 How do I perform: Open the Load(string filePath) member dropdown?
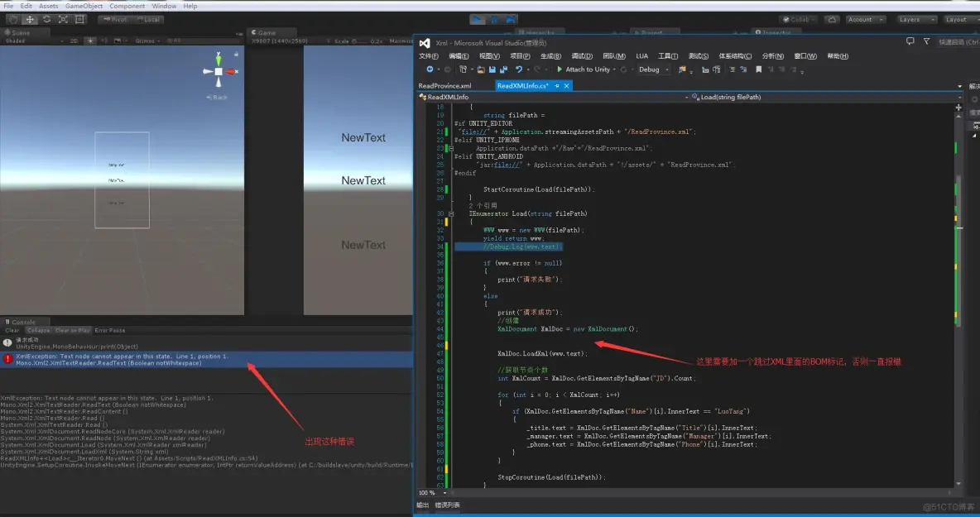827,98
